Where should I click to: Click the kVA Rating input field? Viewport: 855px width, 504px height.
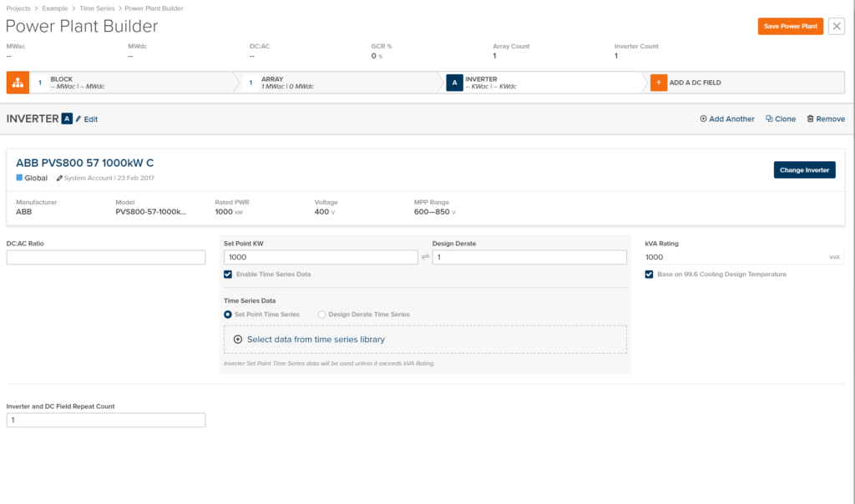[x=744, y=257]
